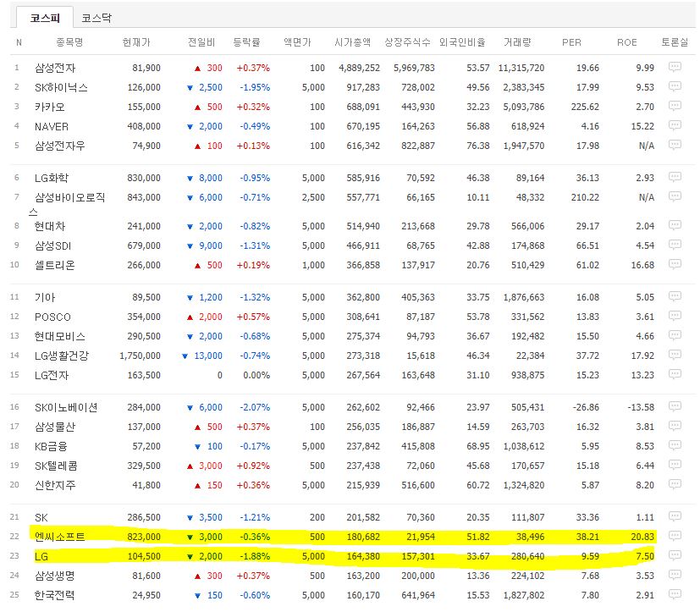Viewport: 700px width, 612px height.
Task: Select LG생활건강 price 1,750,000
Action: pos(140,356)
